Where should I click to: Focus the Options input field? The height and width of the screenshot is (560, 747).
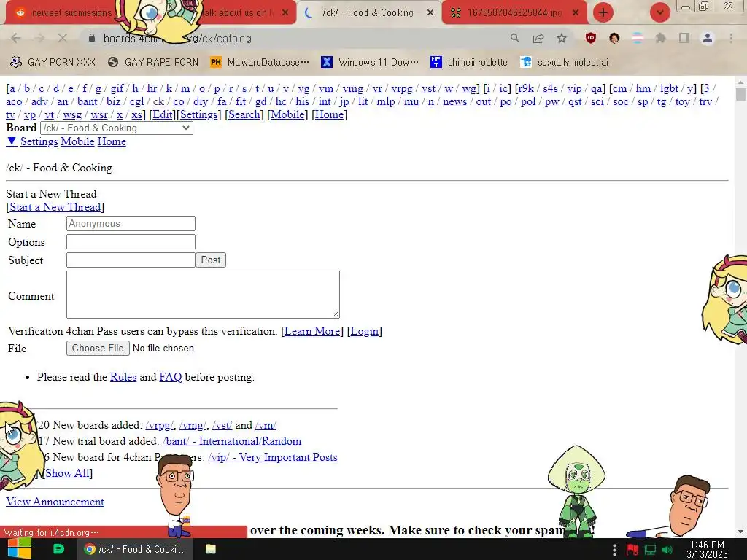tap(131, 241)
